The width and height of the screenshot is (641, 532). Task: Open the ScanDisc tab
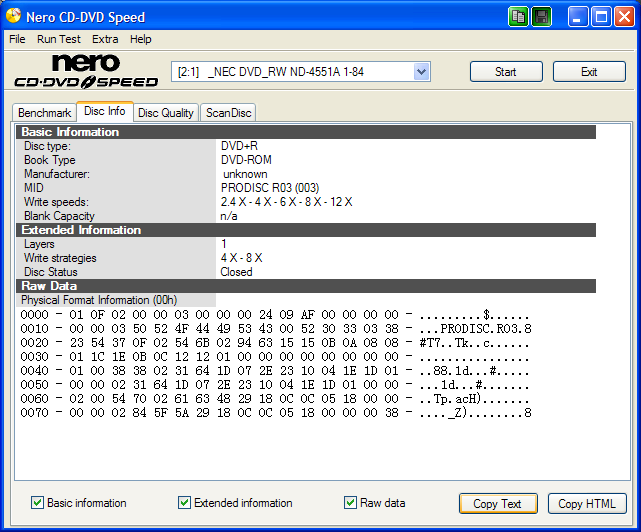point(229,113)
